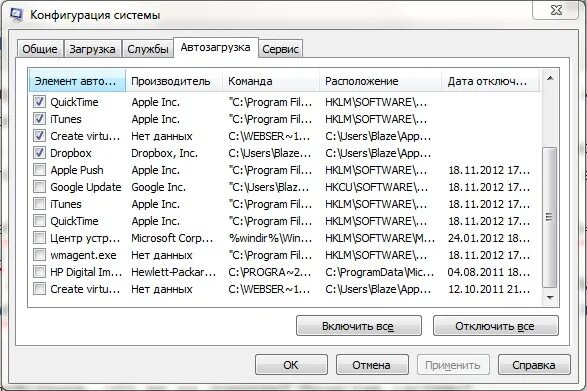Enable the Apple Push startup checkbox
The height and width of the screenshot is (391, 587).
(x=39, y=170)
